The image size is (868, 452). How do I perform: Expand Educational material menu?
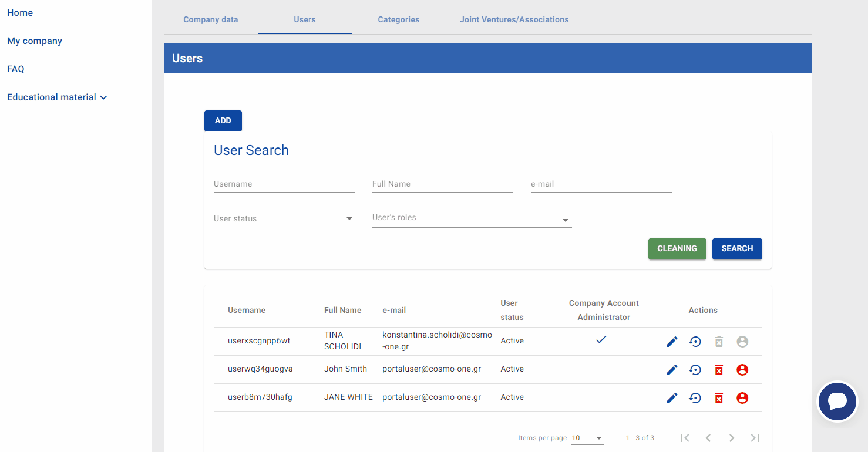(57, 97)
